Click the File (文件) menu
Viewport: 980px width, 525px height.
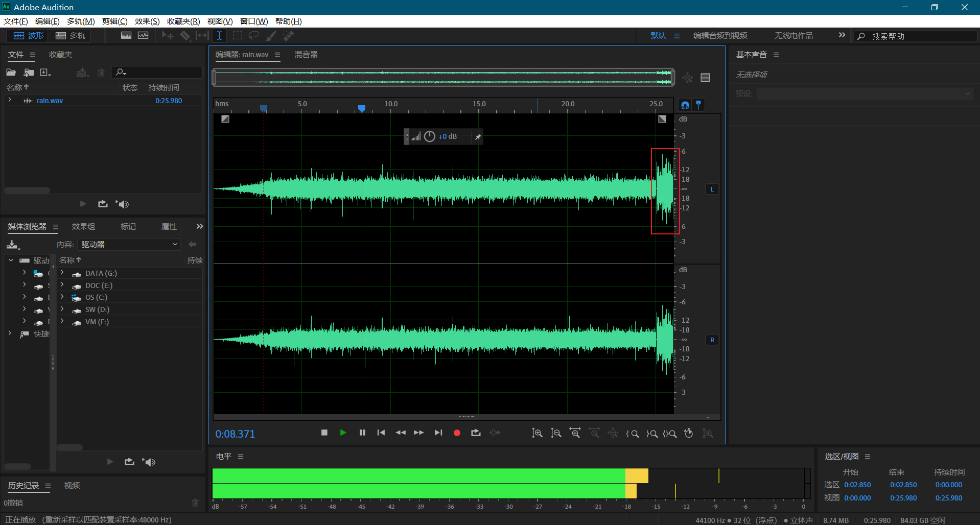point(16,21)
